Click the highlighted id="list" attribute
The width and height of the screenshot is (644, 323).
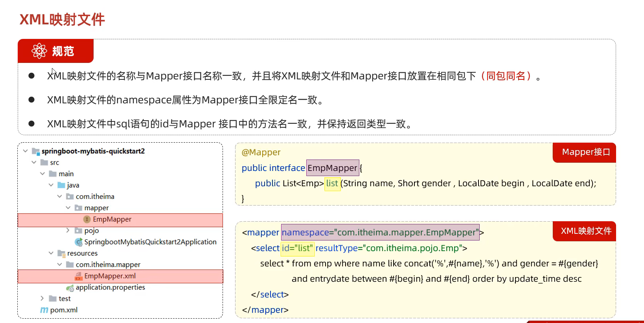click(x=297, y=248)
